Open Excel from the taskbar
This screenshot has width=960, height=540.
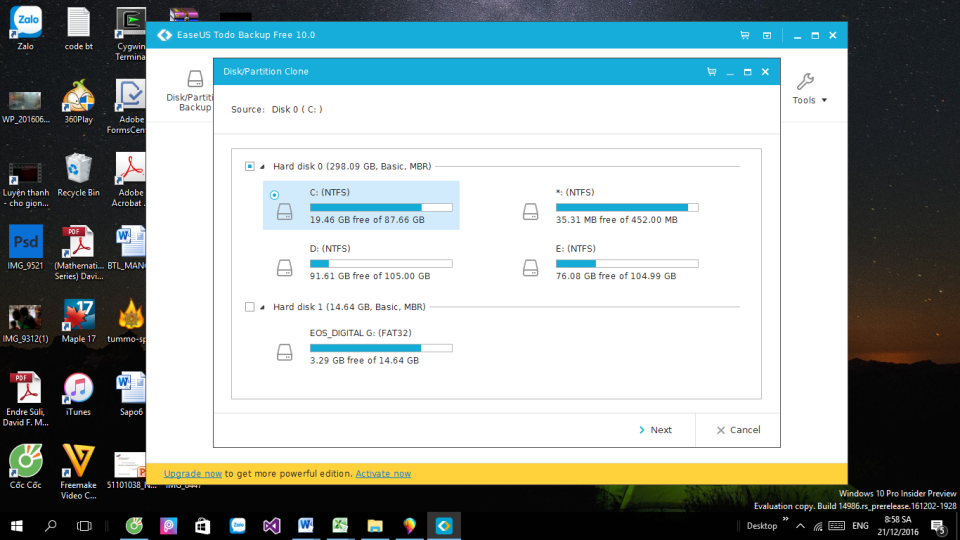click(x=340, y=526)
